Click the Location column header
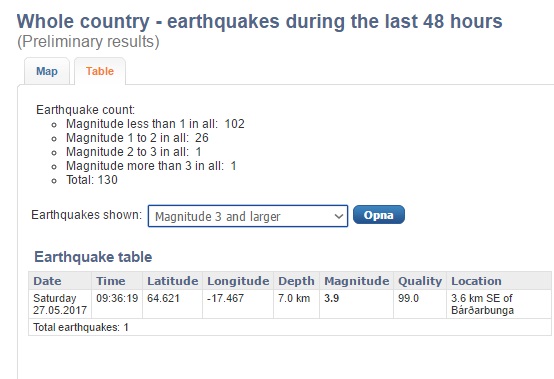 click(499, 281)
